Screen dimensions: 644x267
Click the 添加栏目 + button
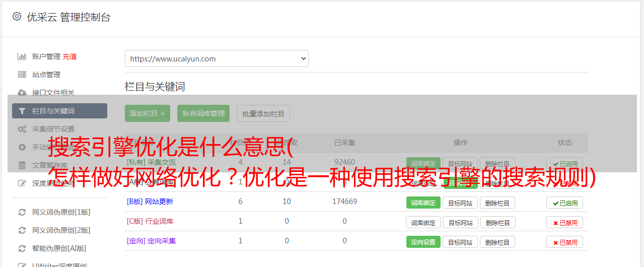(x=148, y=113)
